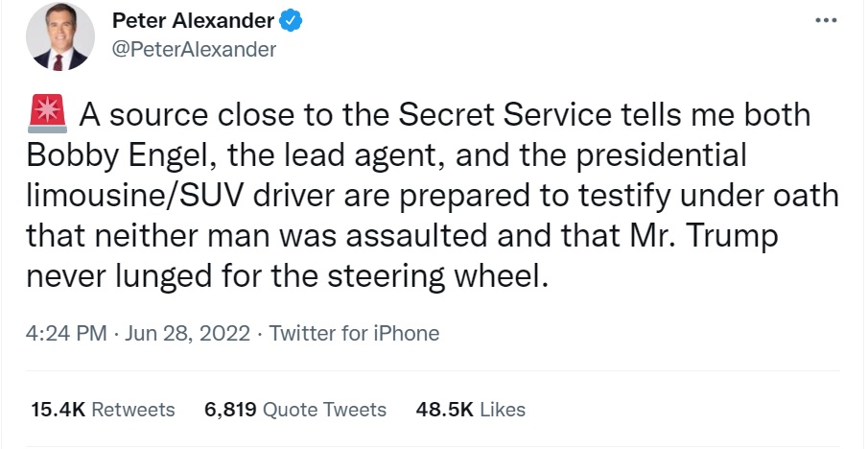Open the 4:24 PM Jun 28, 2022 timestamp
Screen dimensions: 868x449
pos(141,334)
